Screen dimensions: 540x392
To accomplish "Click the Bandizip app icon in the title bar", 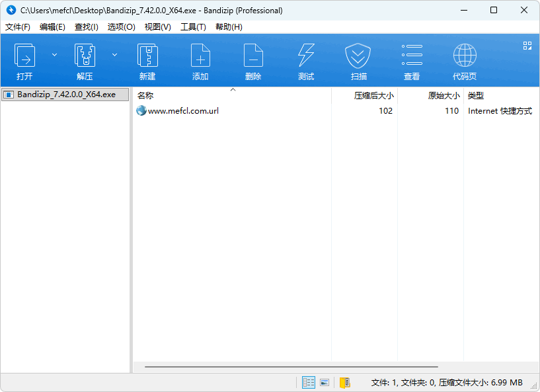I will 11,11.
